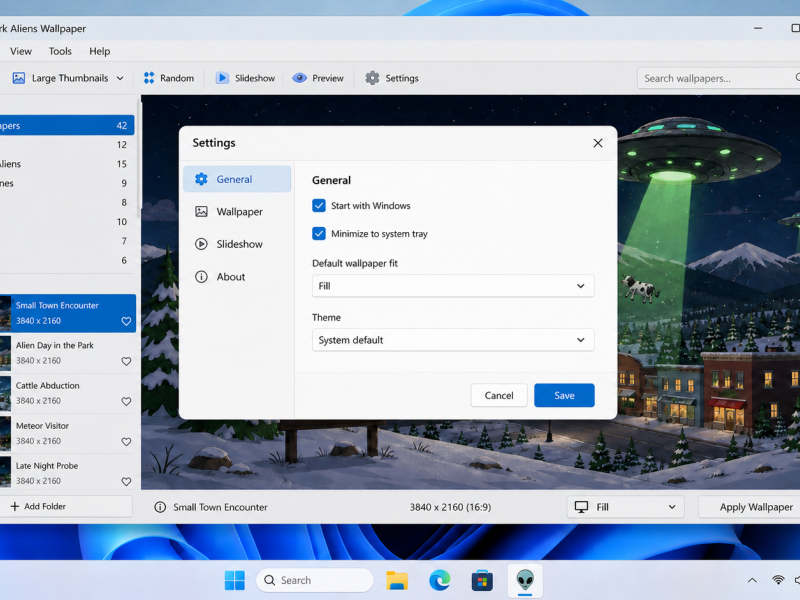The width and height of the screenshot is (800, 600).
Task: Favorite Small Town Encounter with its heart
Action: point(127,321)
